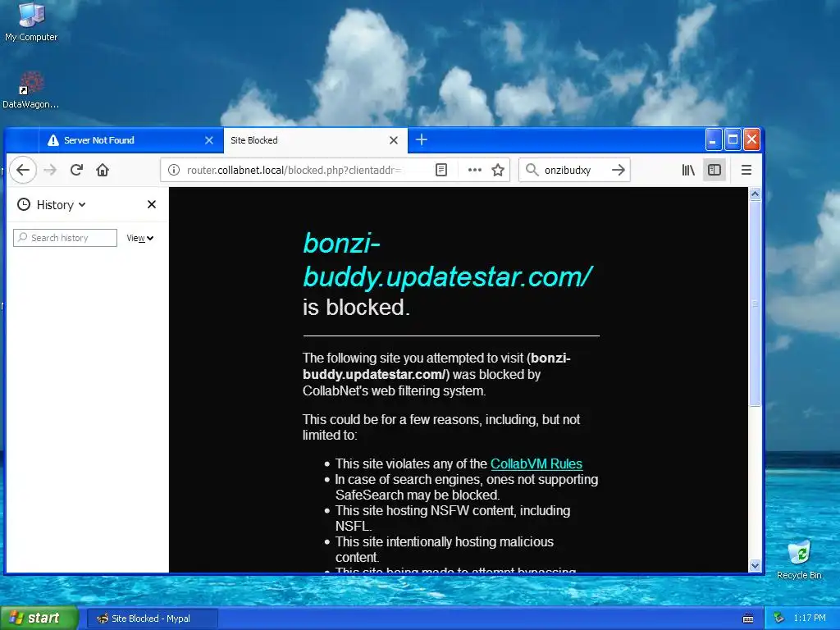The height and width of the screenshot is (630, 840).
Task: Go back to the previous page
Action: coord(22,170)
